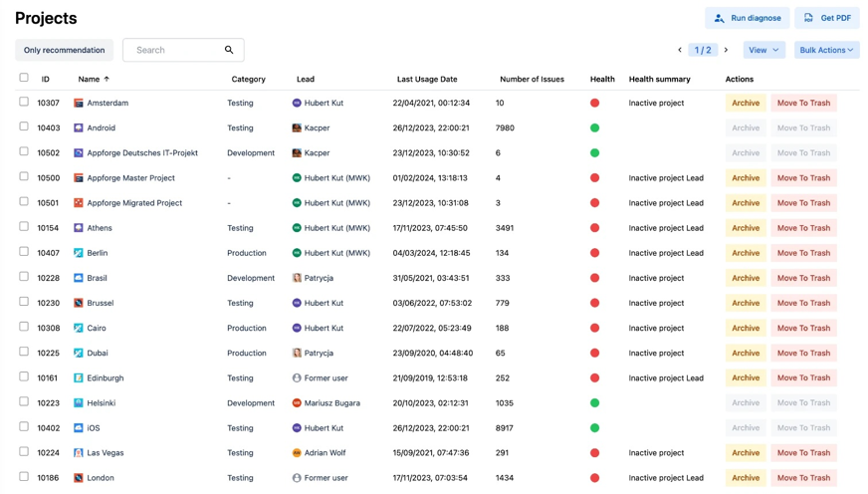Toggle the Only recommendation filter
The height and width of the screenshot is (494, 868).
(x=64, y=50)
